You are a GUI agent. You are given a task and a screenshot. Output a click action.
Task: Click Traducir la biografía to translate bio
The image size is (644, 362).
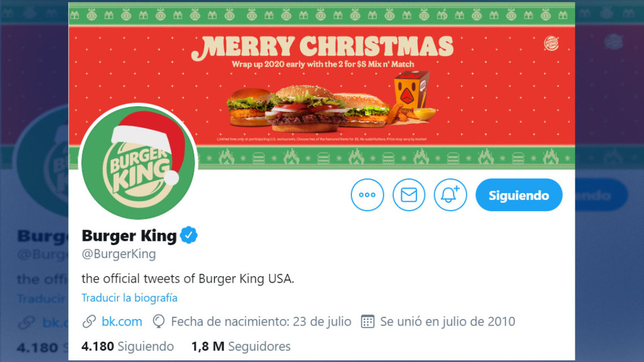[x=129, y=298]
